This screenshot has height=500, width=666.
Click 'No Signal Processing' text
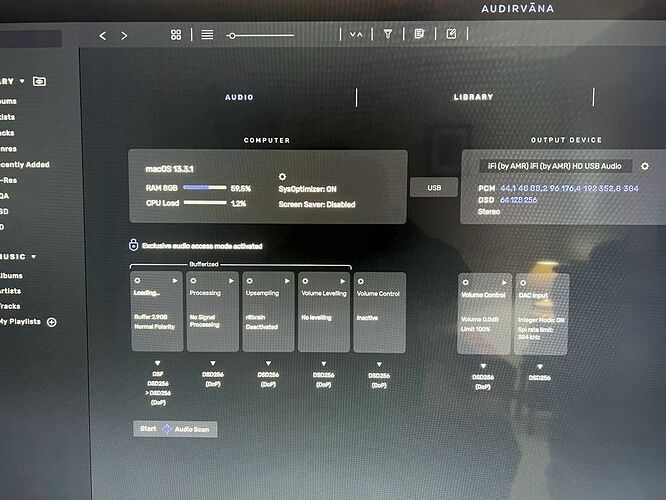(x=204, y=321)
